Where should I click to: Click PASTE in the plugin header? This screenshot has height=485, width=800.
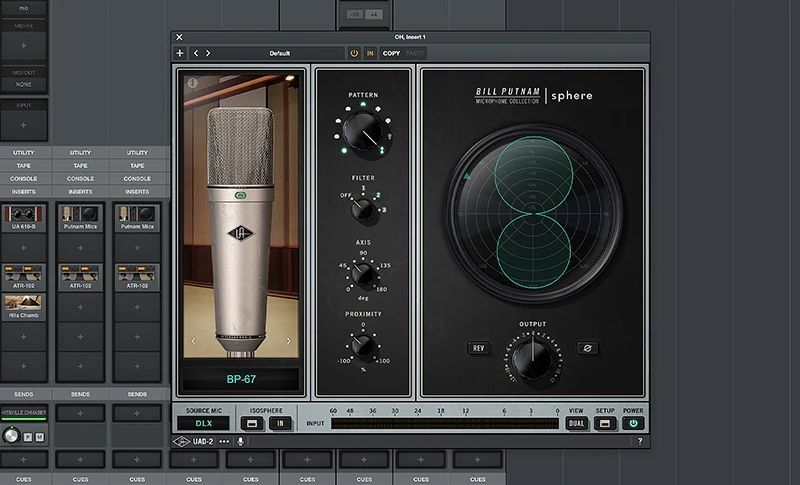(x=415, y=53)
